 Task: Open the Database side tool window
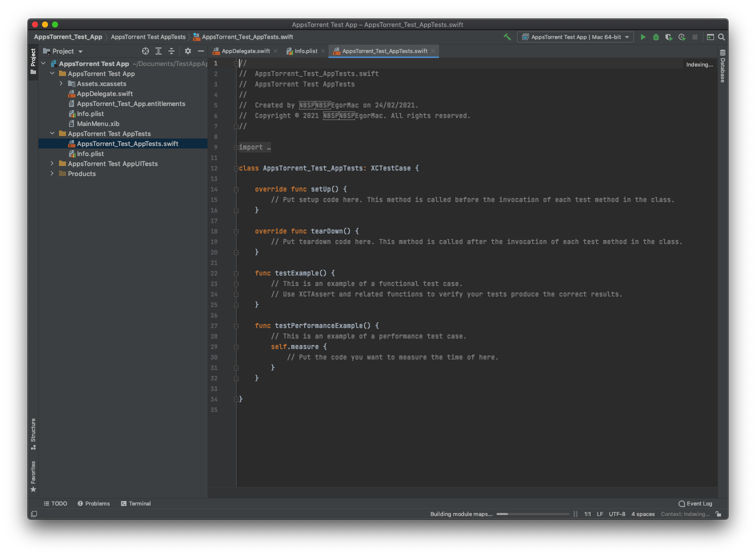point(722,66)
